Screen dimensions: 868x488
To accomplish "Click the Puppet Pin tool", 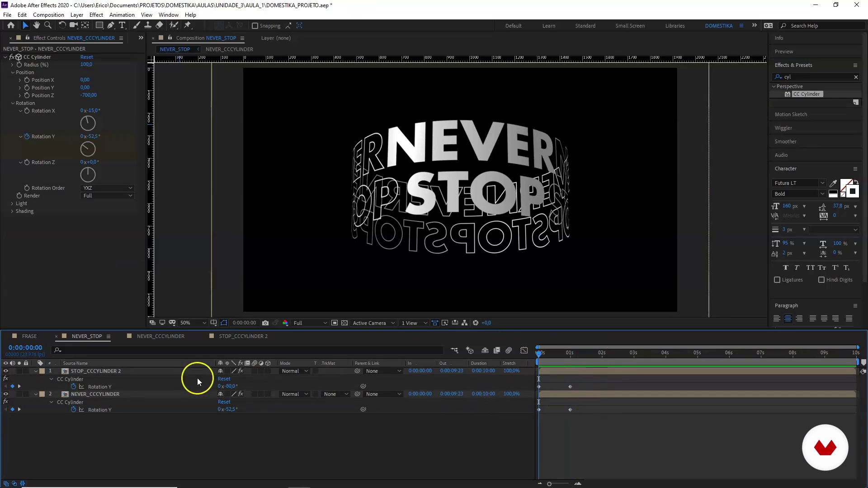I will [188, 25].
